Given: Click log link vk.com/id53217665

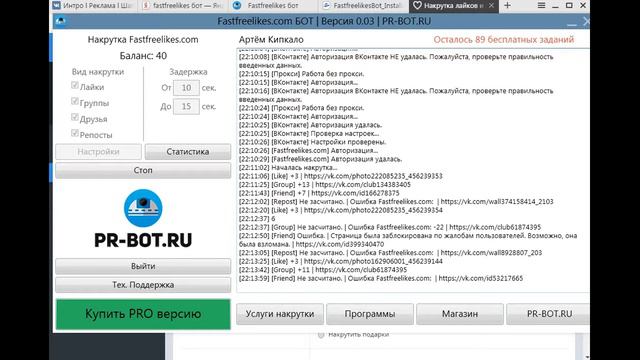Looking at the screenshot, I should point(480,279).
